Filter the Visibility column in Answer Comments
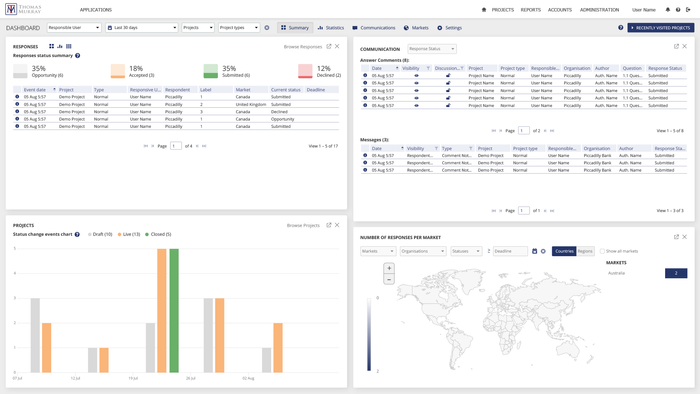The width and height of the screenshot is (700, 394). [428, 68]
